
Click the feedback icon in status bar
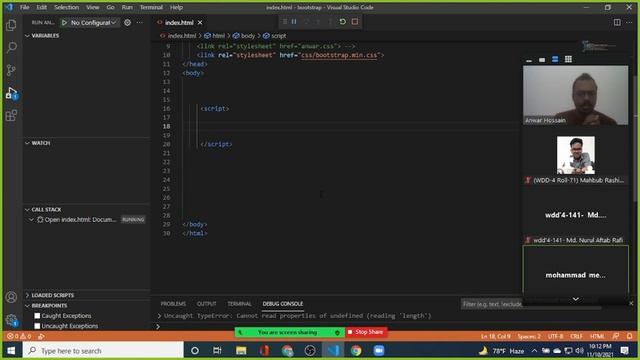coord(616,336)
